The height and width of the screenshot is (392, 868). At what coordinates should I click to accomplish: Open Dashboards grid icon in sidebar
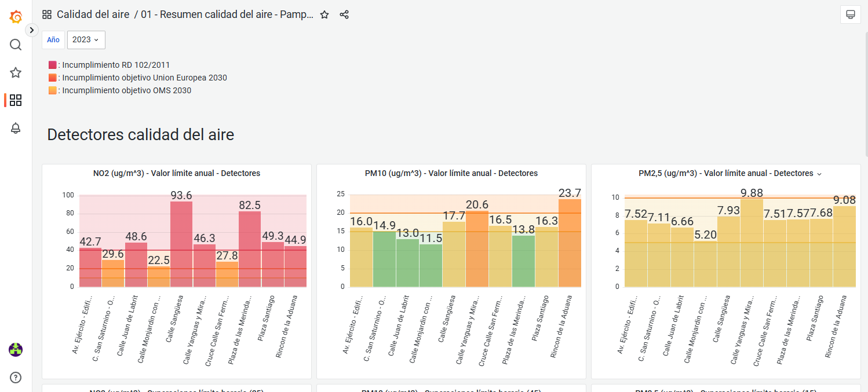point(16,100)
